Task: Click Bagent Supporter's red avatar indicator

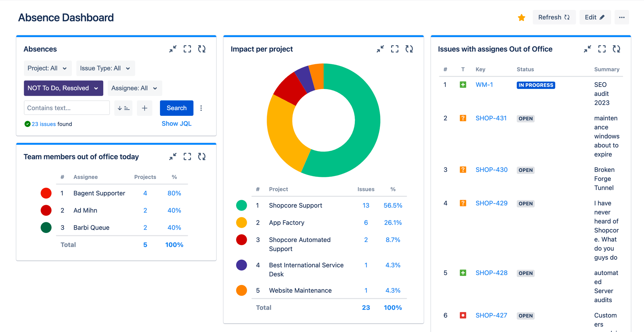Action: [46, 193]
